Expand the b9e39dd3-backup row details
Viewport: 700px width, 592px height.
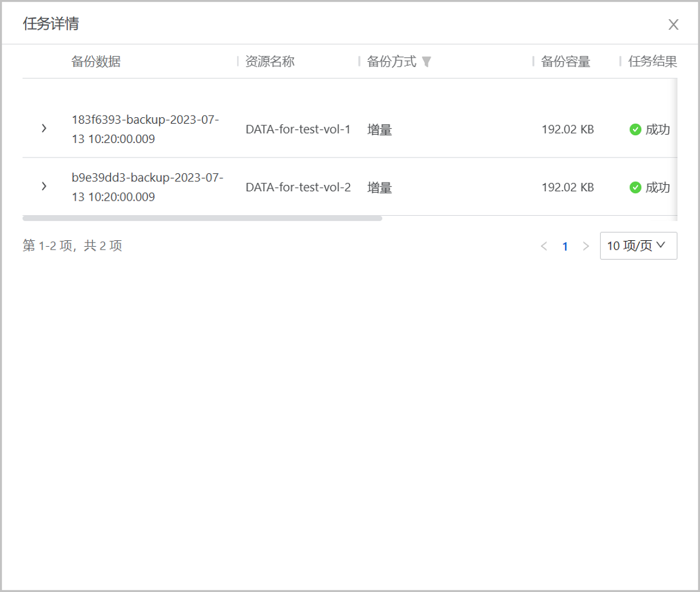pyautogui.click(x=44, y=187)
